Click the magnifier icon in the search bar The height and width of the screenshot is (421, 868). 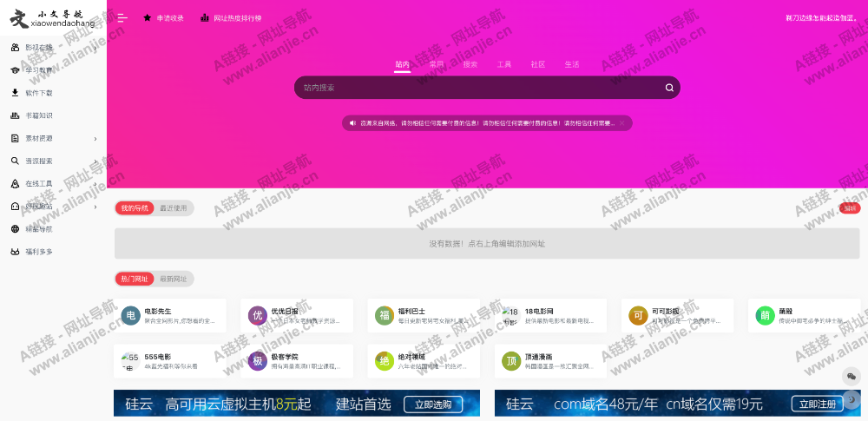(x=669, y=88)
